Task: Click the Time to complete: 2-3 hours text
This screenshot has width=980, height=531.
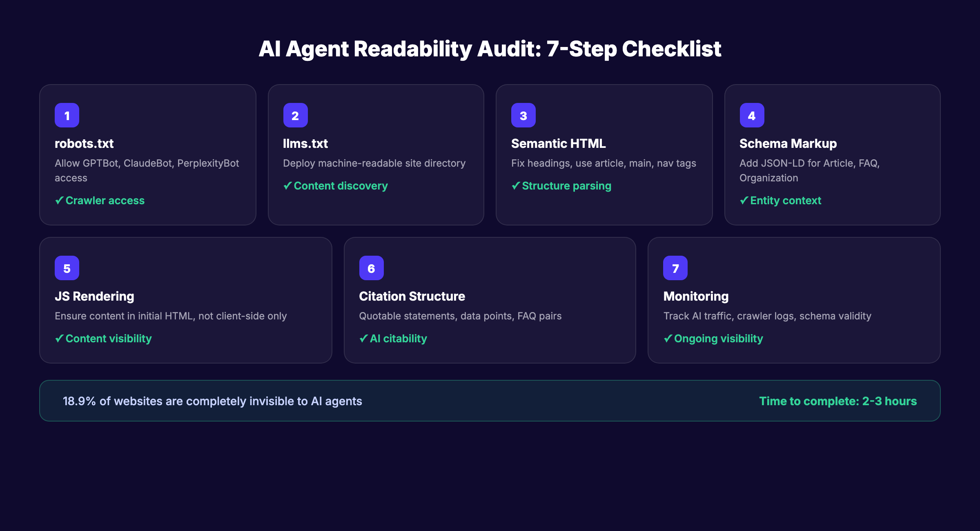Action: [837, 401]
